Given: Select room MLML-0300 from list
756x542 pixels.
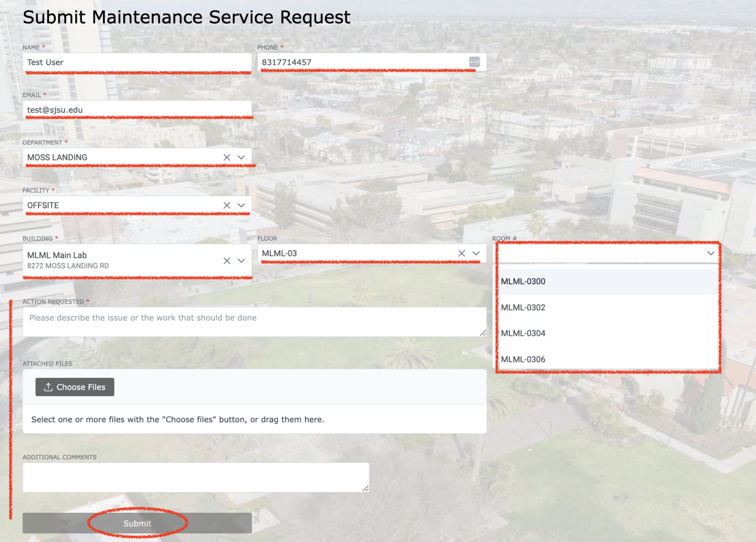Looking at the screenshot, I should point(523,282).
